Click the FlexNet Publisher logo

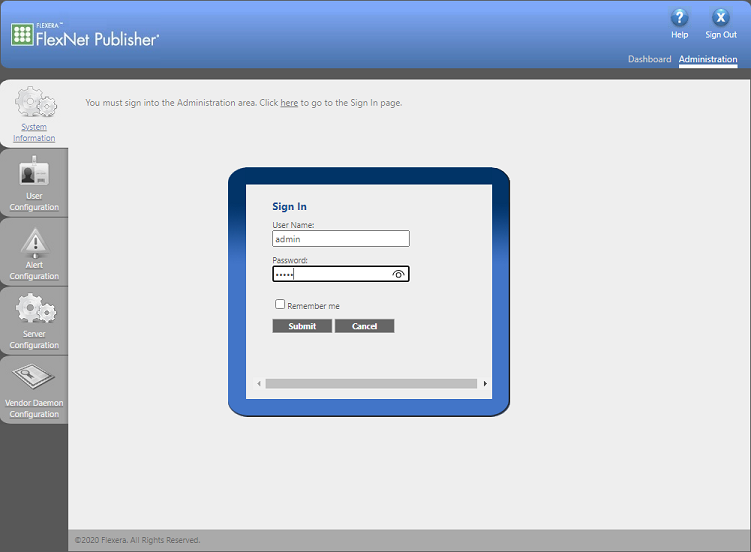[85, 34]
